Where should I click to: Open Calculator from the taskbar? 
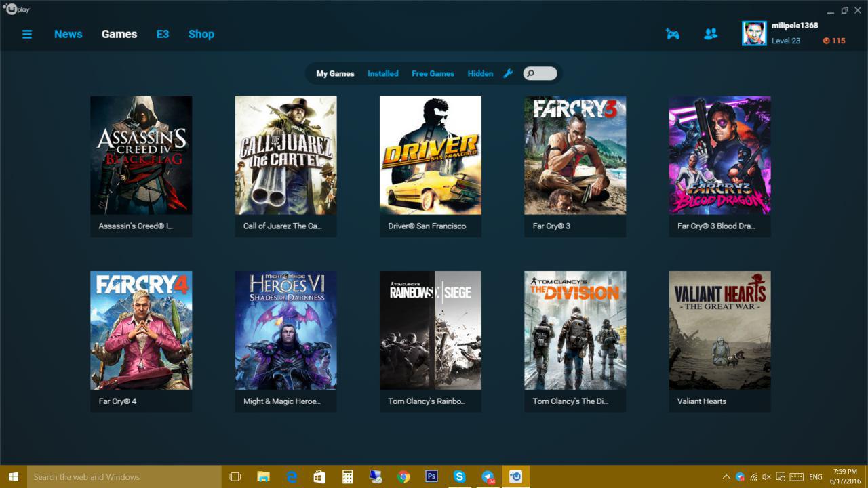347,476
